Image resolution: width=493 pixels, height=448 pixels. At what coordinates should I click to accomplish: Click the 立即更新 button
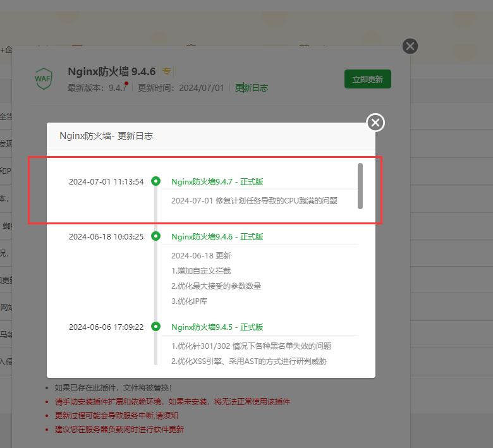click(x=368, y=79)
